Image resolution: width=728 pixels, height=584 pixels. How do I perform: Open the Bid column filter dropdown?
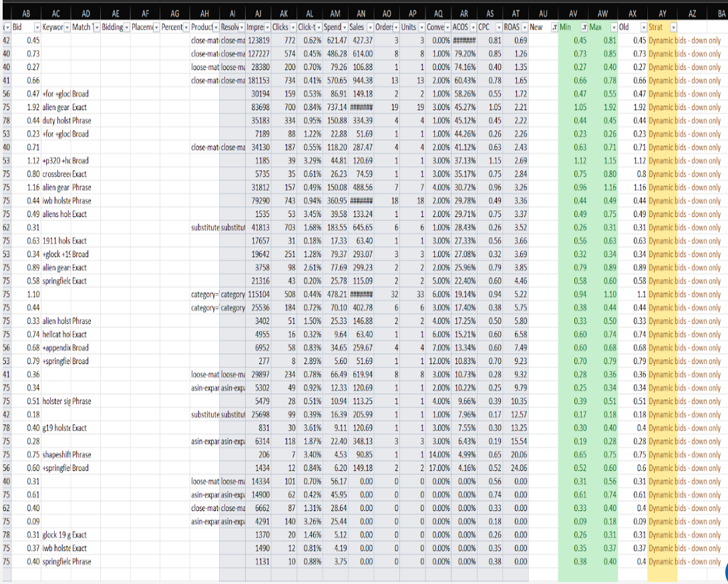[36, 27]
